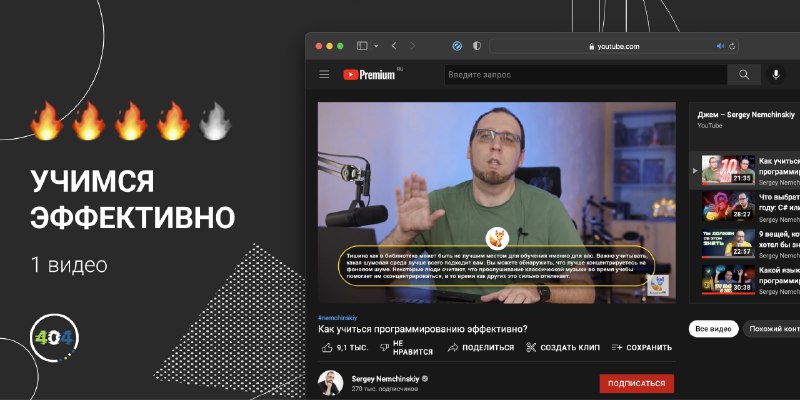The height and width of the screenshot is (400, 800).
Task: Click the 270 тыс. подписчиков text
Action: [x=384, y=389]
